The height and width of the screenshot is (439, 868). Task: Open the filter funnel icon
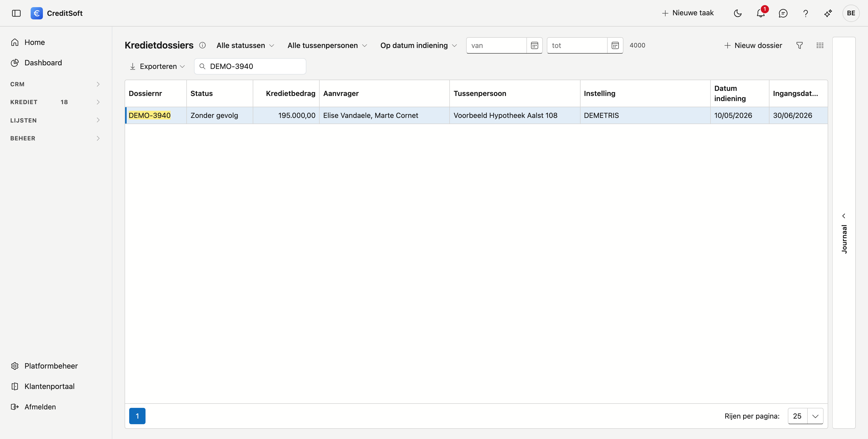799,45
